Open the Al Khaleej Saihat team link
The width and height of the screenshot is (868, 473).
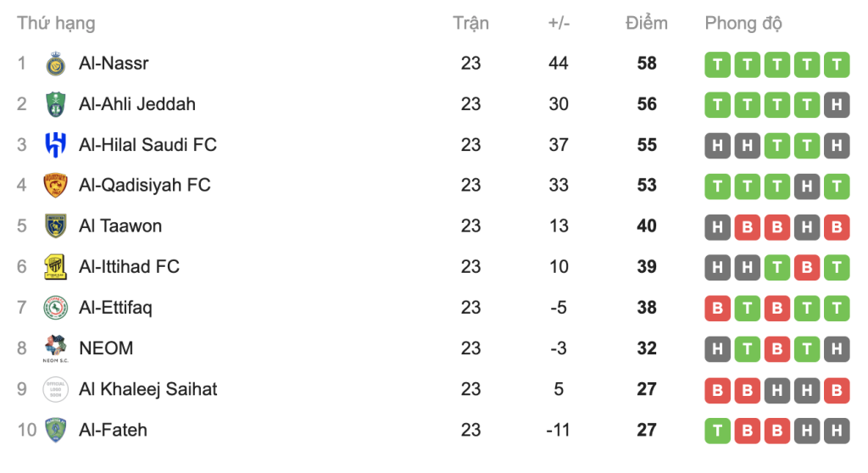tap(147, 389)
